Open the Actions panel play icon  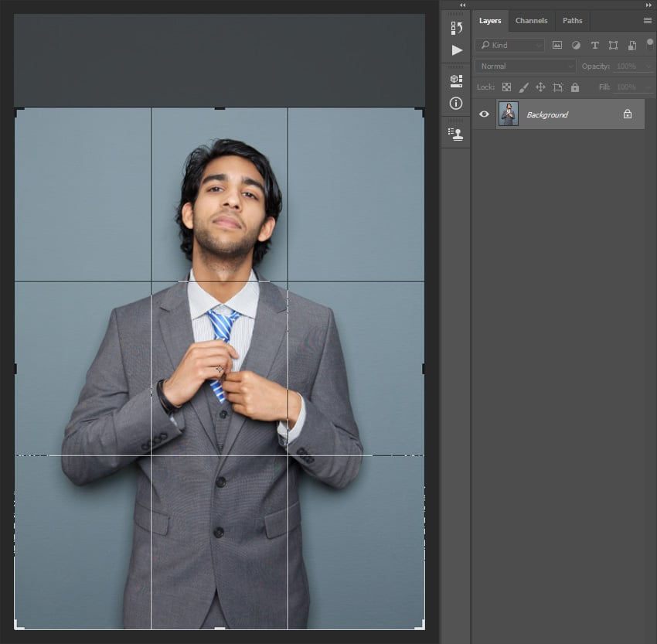(x=457, y=50)
